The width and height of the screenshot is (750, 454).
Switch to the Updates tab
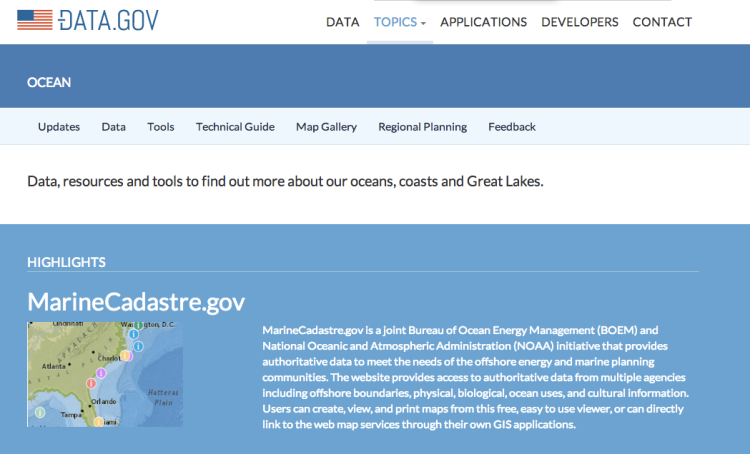[59, 127]
